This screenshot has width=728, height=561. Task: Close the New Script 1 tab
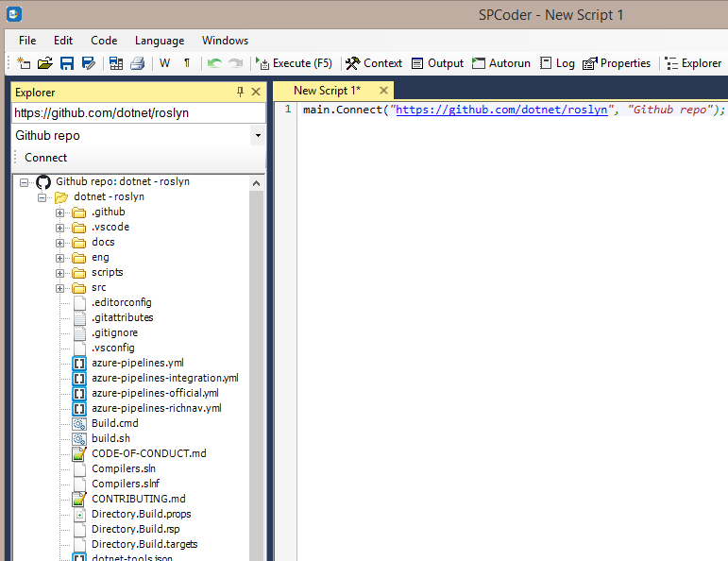[383, 91]
